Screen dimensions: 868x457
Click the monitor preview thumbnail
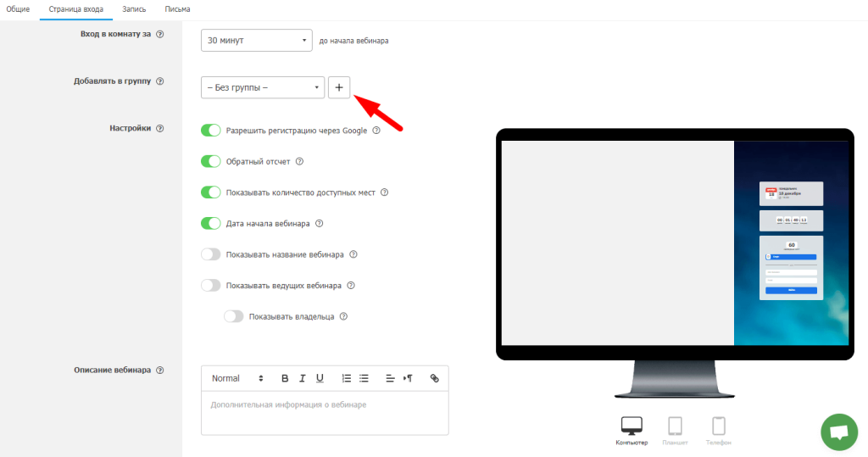tap(675, 263)
